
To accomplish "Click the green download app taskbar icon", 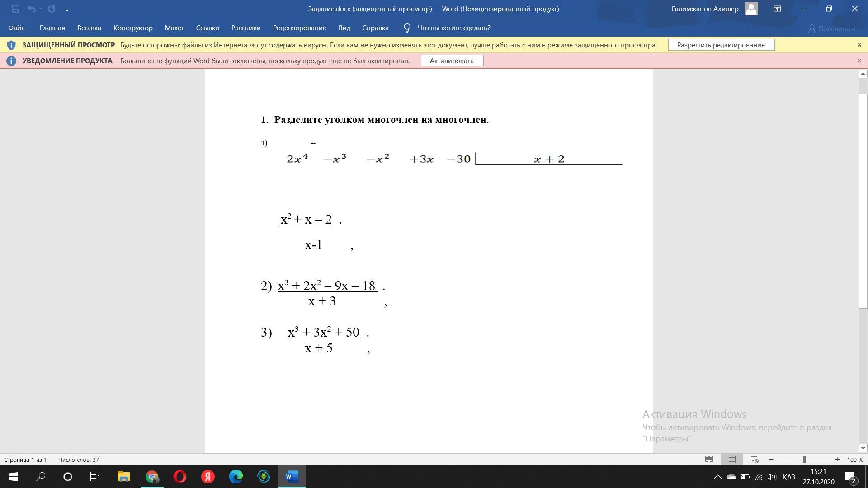I will click(264, 477).
